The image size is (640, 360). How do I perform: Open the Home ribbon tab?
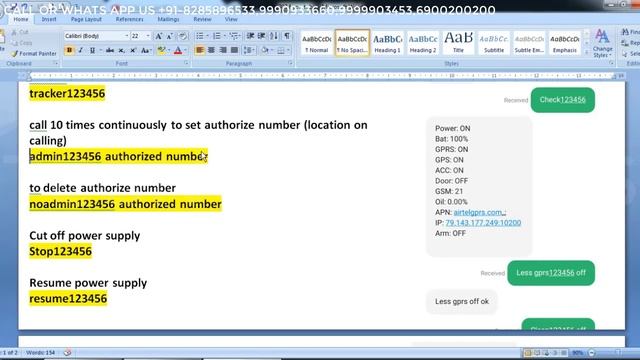[21, 19]
